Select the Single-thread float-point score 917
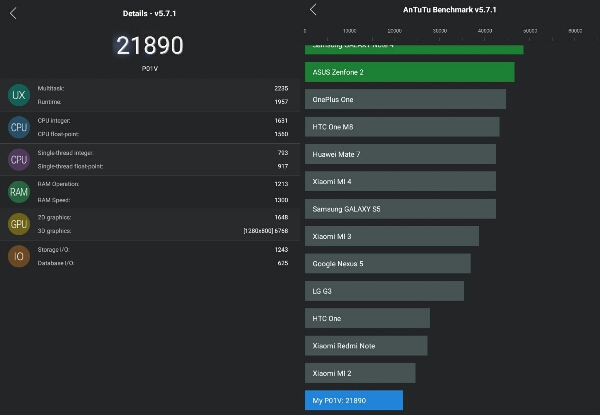 (x=283, y=166)
